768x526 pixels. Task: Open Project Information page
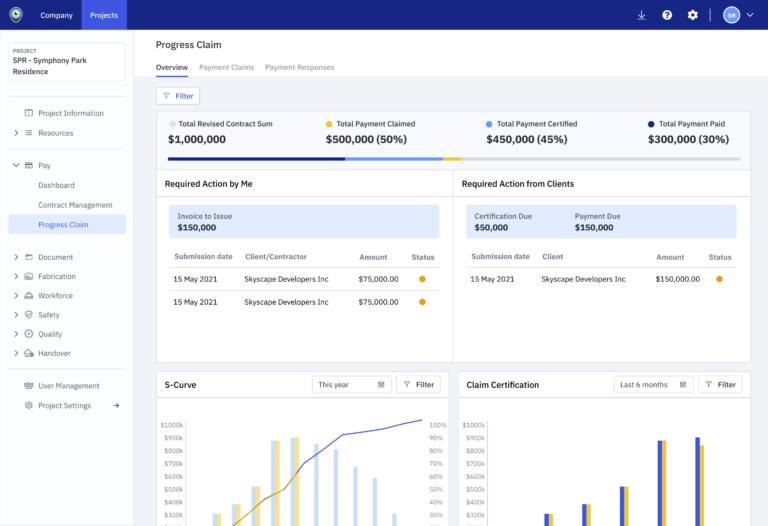point(71,113)
